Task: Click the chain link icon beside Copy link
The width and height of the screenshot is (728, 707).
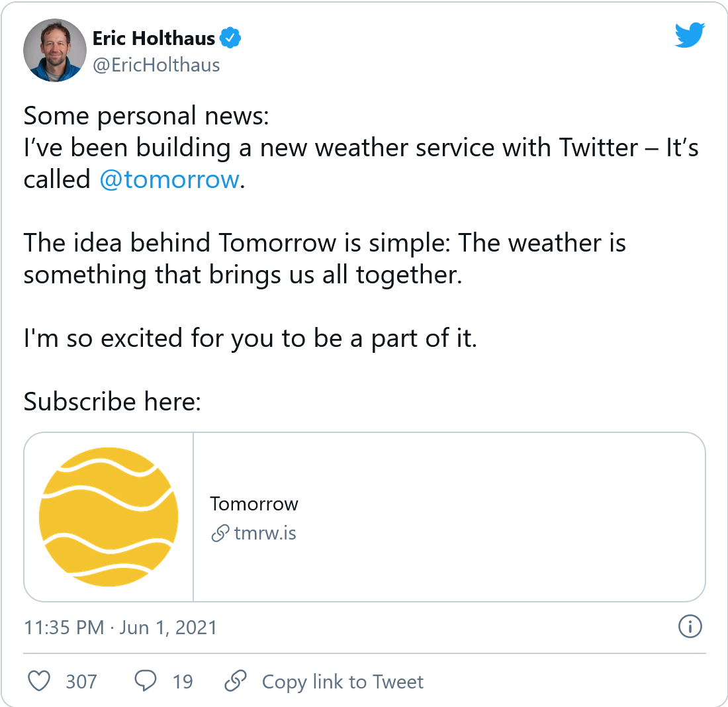Action: pyautogui.click(x=235, y=681)
